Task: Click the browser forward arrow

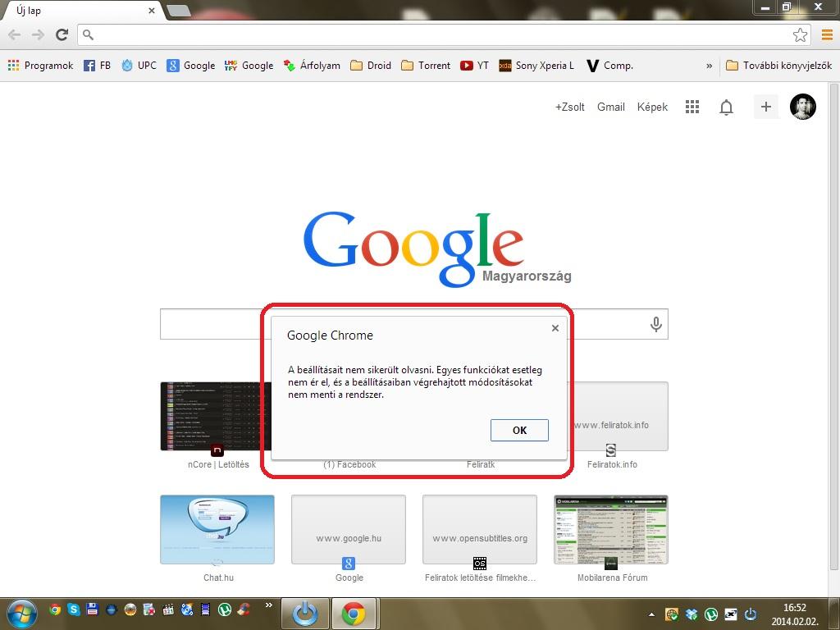Action: click(38, 34)
